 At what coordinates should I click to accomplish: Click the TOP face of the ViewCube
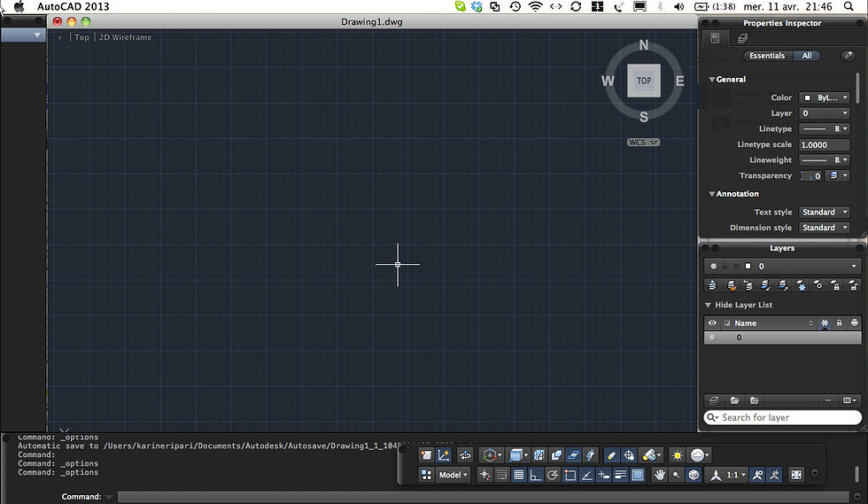(644, 81)
